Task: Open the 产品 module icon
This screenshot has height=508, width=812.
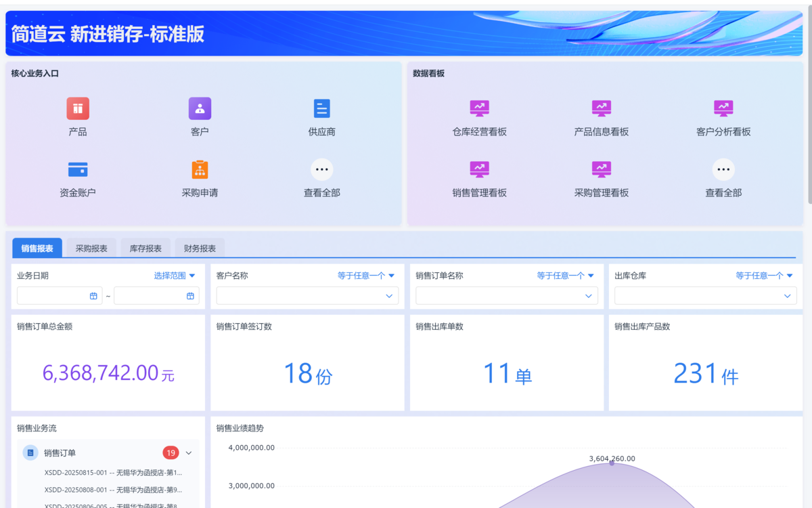Action: pos(78,108)
